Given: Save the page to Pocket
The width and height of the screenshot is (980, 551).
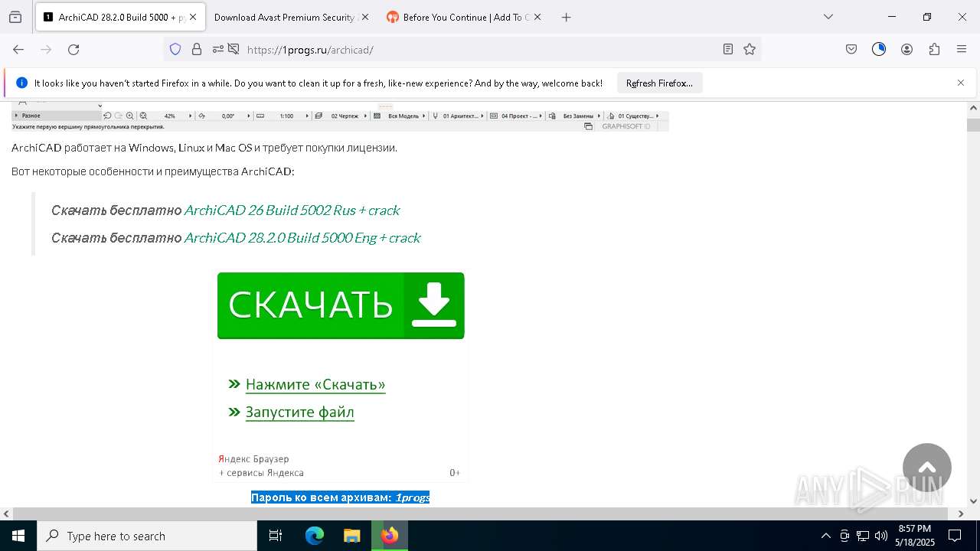Looking at the screenshot, I should [x=851, y=49].
